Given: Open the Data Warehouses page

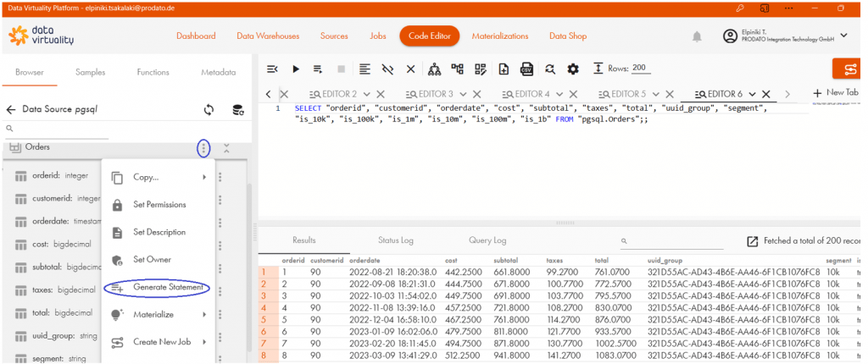Looking at the screenshot, I should 268,36.
